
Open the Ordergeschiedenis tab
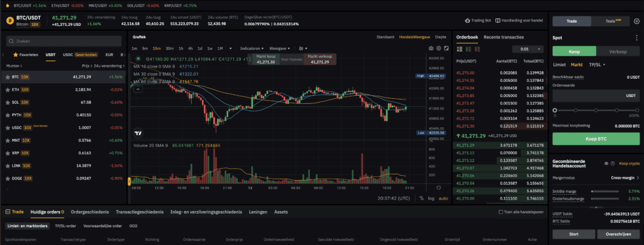point(89,212)
